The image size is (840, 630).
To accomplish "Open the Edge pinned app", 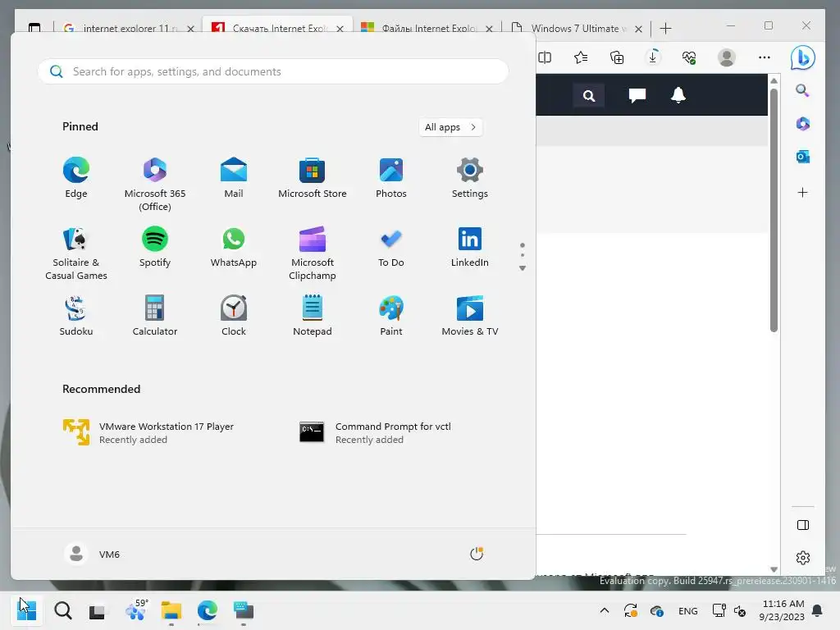I will point(76,178).
